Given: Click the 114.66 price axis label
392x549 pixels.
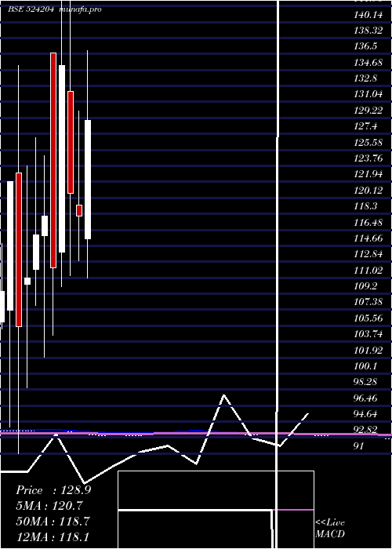Looking at the screenshot, I should (x=368, y=238).
